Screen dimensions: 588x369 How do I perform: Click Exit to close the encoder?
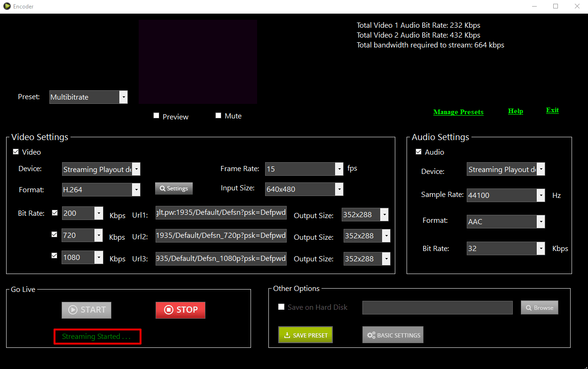(552, 110)
